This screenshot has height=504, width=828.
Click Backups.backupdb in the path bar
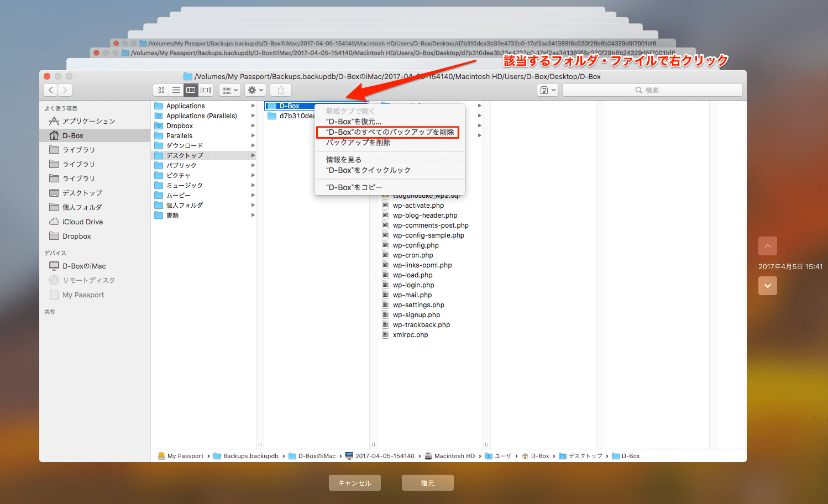[x=246, y=456]
